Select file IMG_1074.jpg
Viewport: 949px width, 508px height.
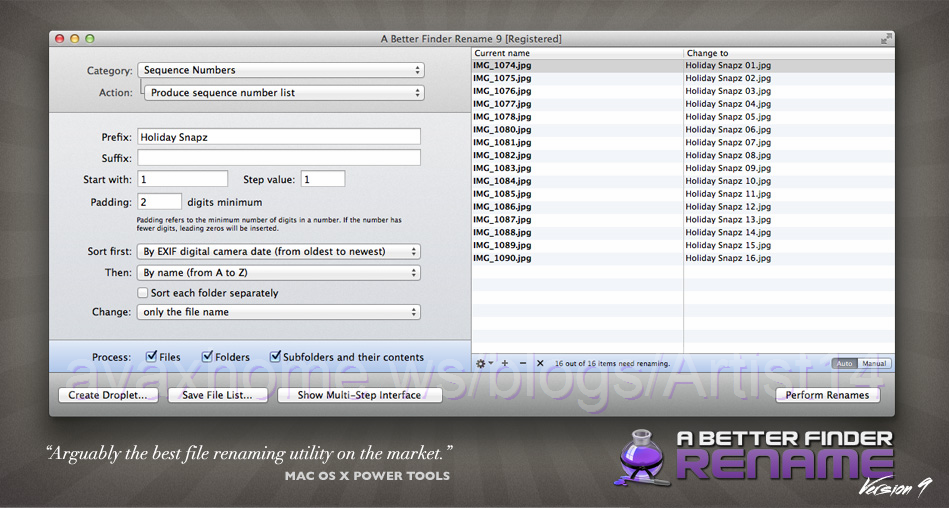502,65
